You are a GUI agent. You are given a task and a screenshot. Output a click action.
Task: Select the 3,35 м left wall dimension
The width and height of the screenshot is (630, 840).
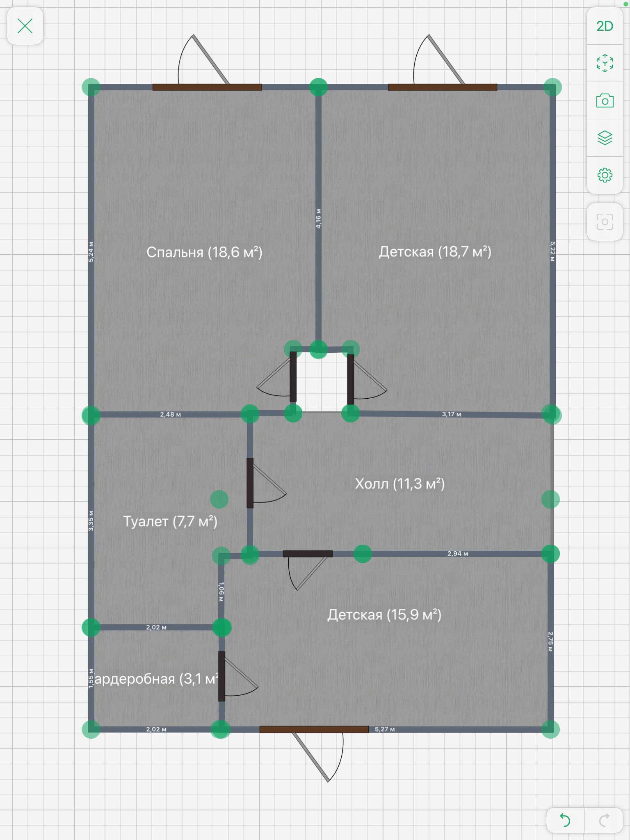pos(91,521)
